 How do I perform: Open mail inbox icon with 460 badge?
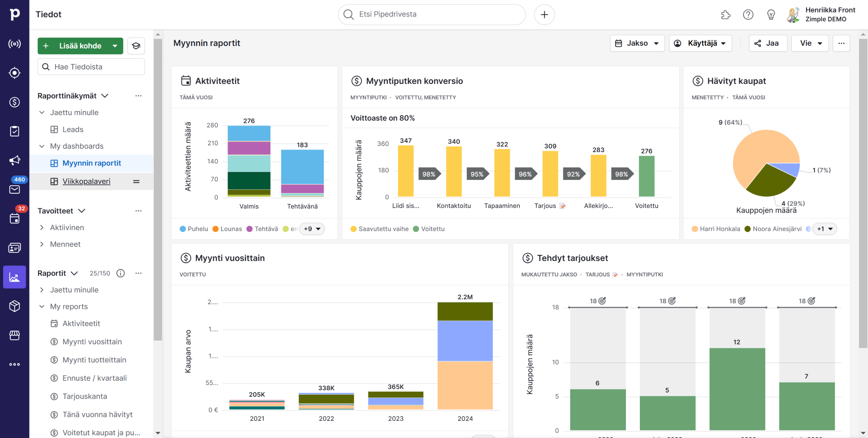point(14,189)
